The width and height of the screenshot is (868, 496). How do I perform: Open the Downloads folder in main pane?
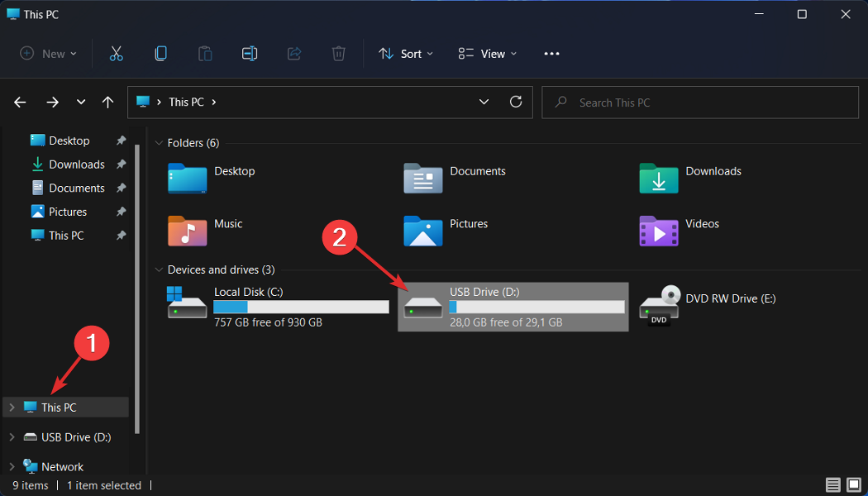659,178
